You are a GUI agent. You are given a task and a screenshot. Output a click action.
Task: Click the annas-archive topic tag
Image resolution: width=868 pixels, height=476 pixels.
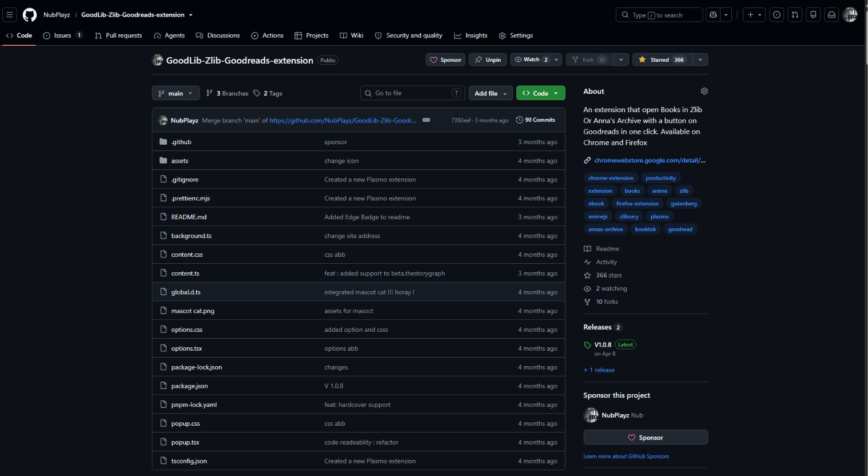pyautogui.click(x=606, y=229)
